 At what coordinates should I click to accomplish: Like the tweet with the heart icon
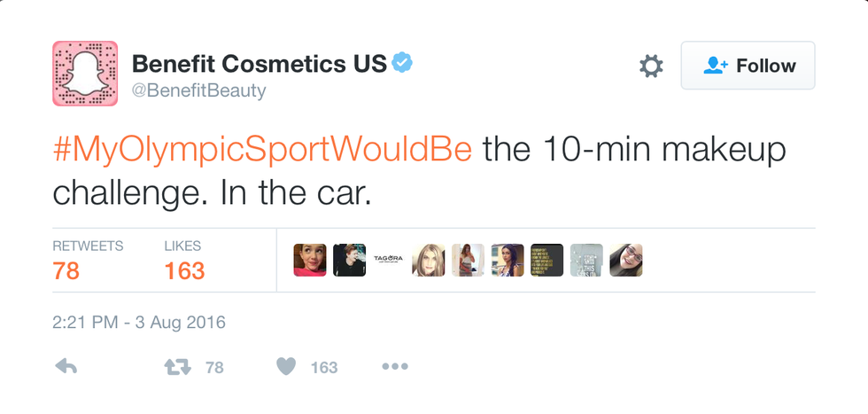pos(285,366)
